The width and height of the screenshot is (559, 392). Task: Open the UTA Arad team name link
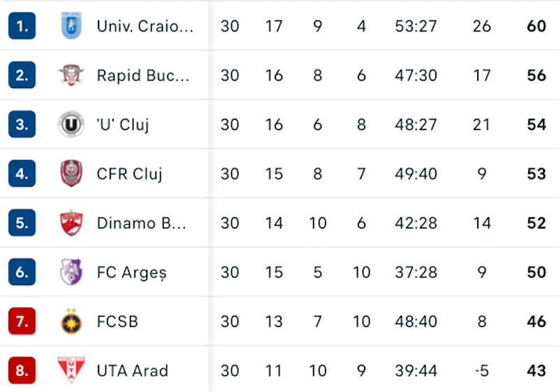[x=132, y=370]
